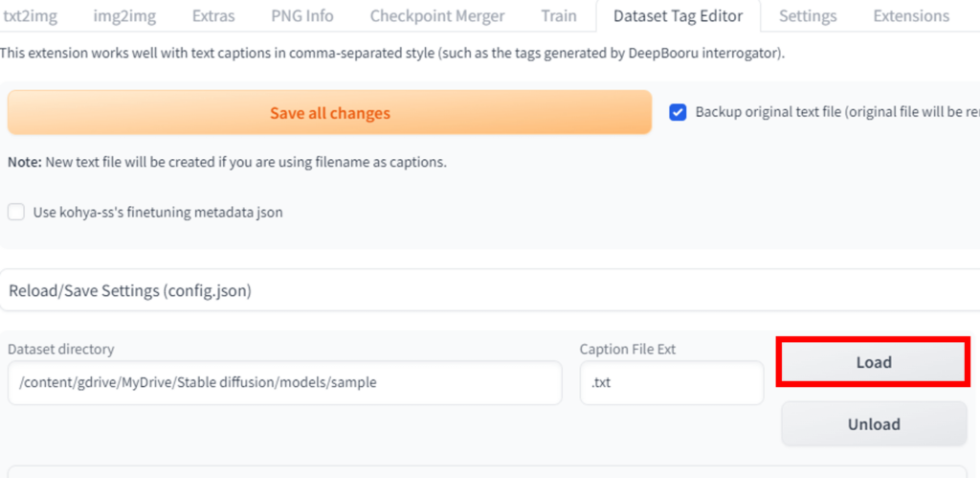Screen dimensions: 980x478
Task: Select the Dataset Tag Editor tab
Action: click(678, 15)
